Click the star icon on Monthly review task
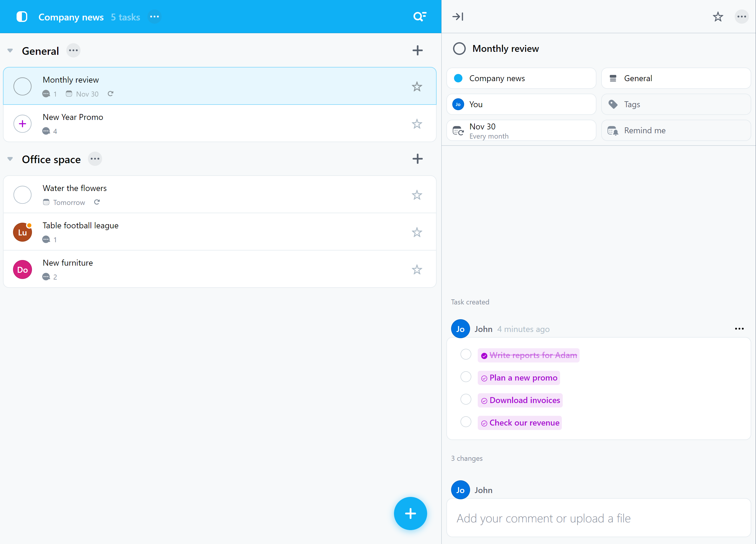The image size is (756, 544). [x=417, y=86]
